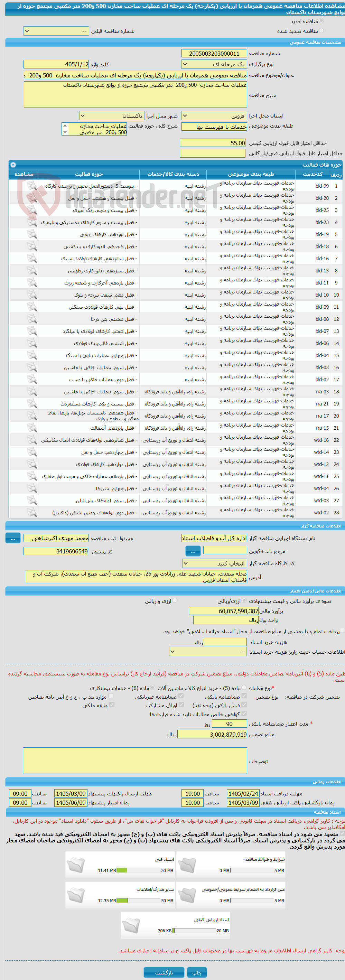Open view icon for row bld-18
Viewport: 345px width, 980px height.
point(32,246)
